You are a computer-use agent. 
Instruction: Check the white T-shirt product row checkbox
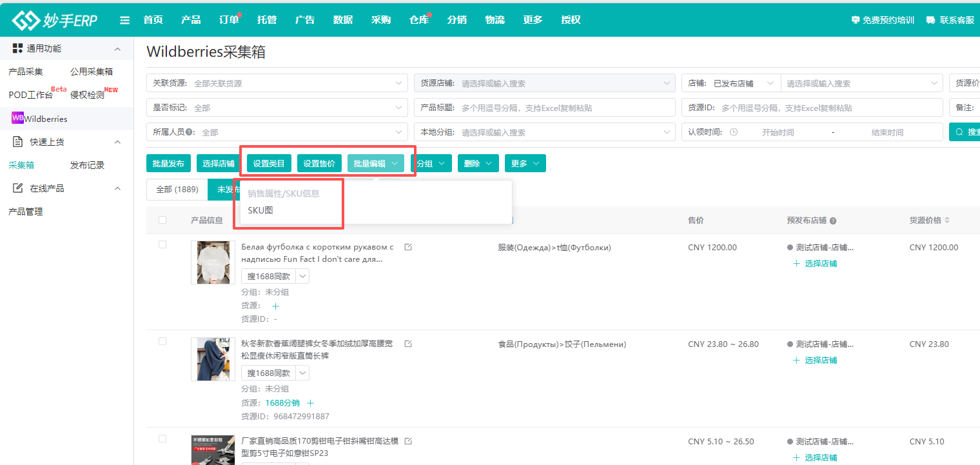click(x=162, y=244)
